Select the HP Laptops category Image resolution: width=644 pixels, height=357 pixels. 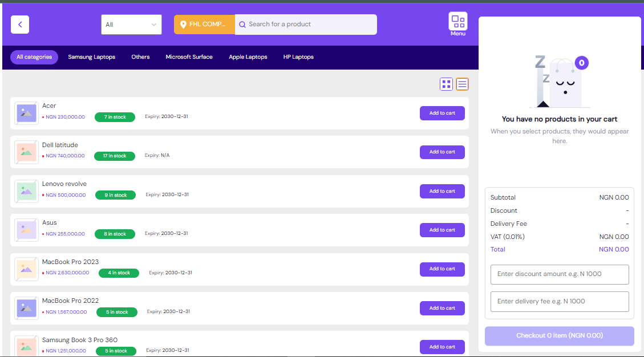point(298,57)
